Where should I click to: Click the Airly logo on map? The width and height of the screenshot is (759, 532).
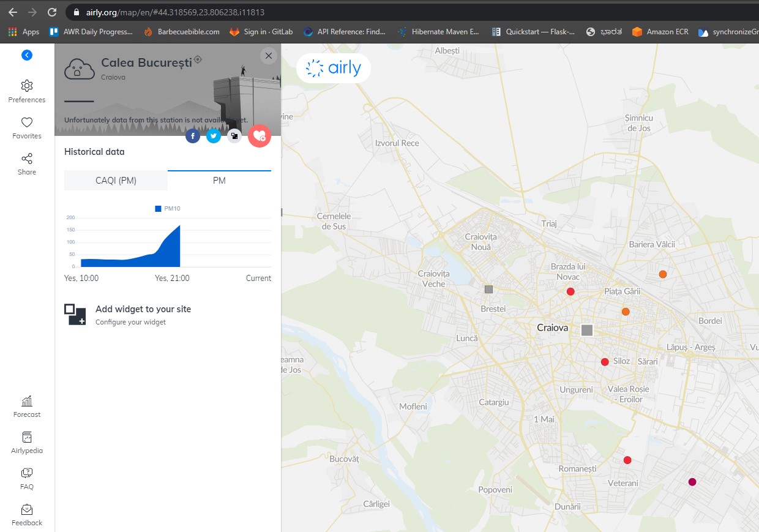(334, 68)
